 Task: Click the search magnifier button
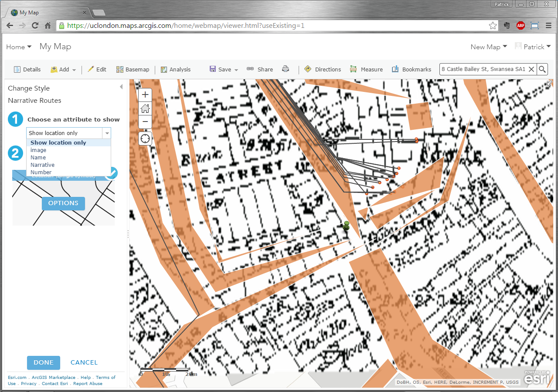(542, 69)
